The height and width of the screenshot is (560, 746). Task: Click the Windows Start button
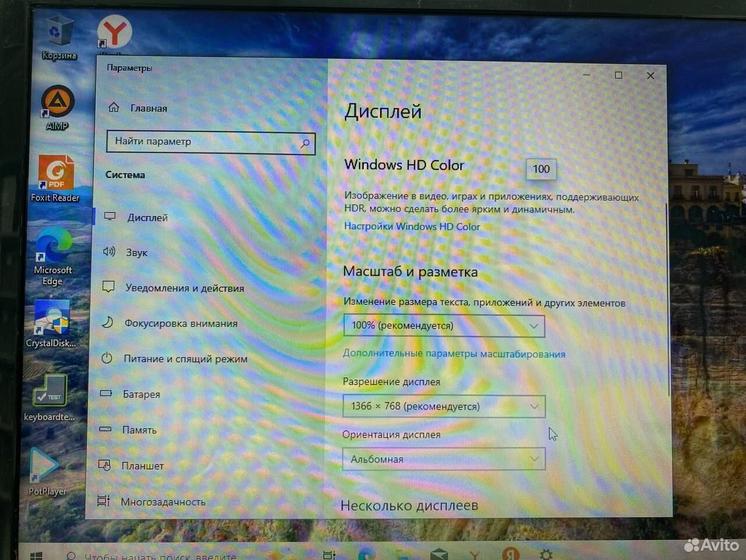click(x=35, y=553)
